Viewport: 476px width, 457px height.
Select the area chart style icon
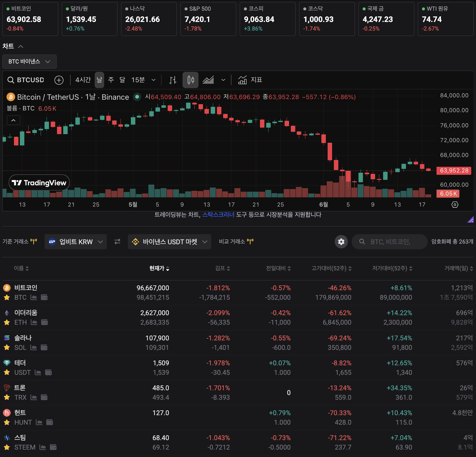click(x=208, y=80)
